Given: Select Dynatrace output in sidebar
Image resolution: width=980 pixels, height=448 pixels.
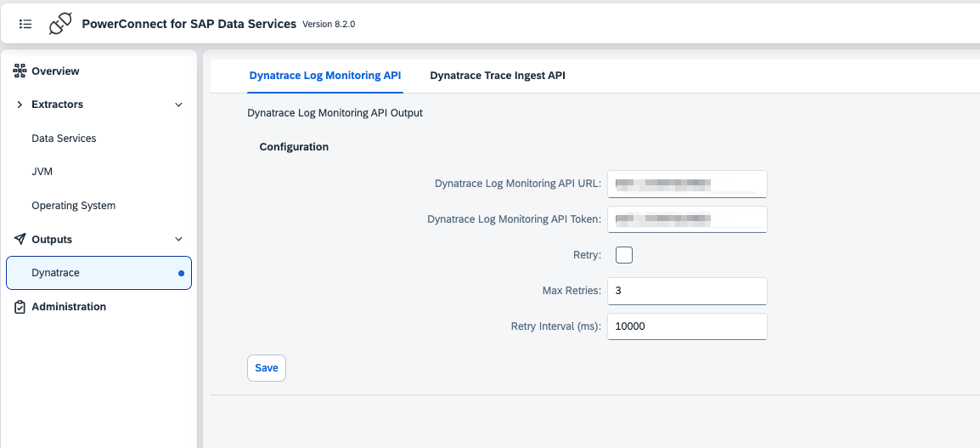Looking at the screenshot, I should [56, 273].
